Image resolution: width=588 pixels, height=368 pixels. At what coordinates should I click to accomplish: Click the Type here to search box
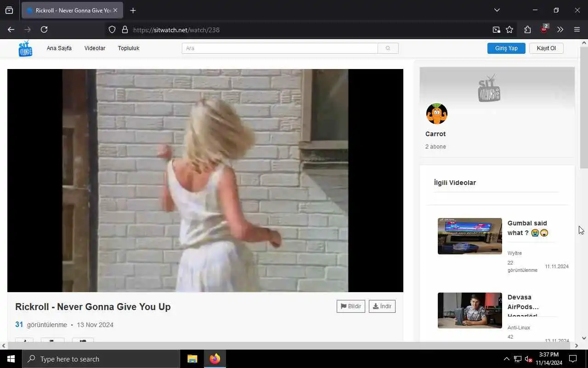tap(101, 359)
